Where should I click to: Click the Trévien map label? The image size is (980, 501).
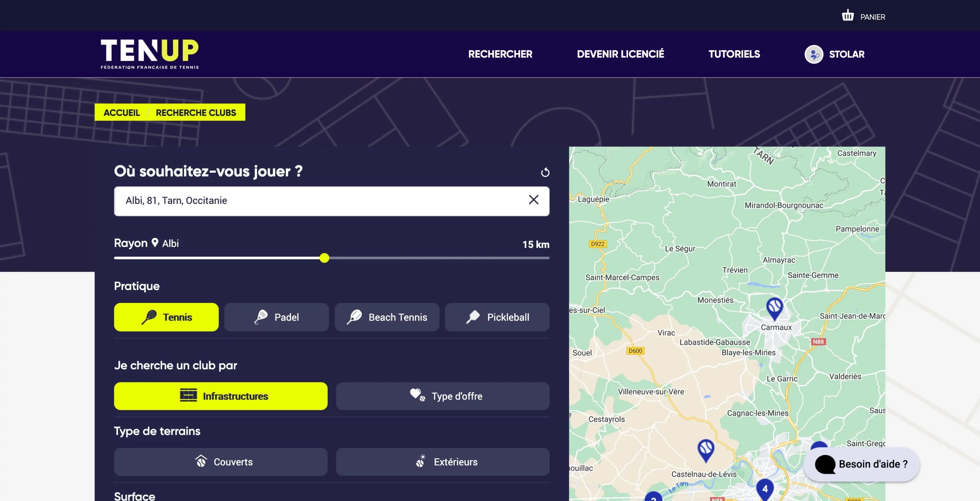pos(735,270)
